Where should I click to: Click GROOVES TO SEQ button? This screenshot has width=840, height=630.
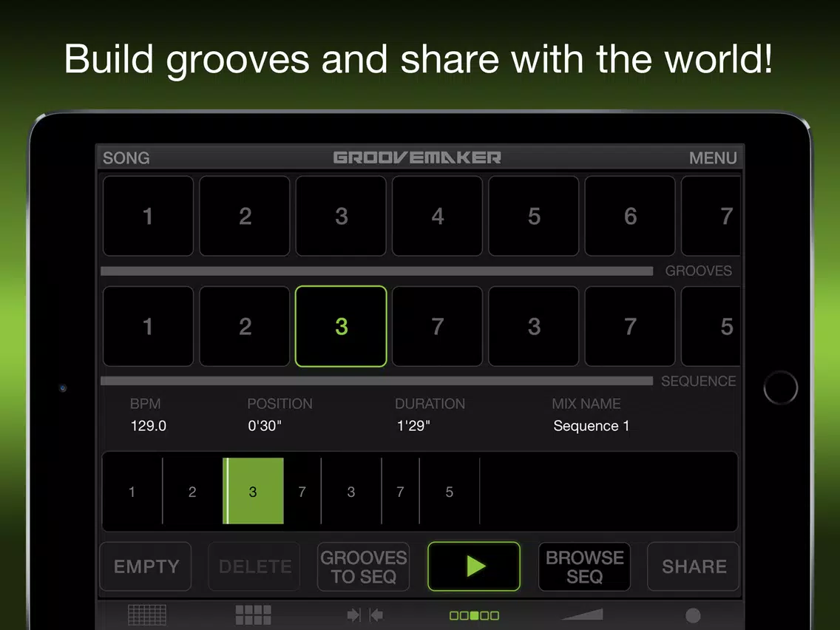coord(364,566)
